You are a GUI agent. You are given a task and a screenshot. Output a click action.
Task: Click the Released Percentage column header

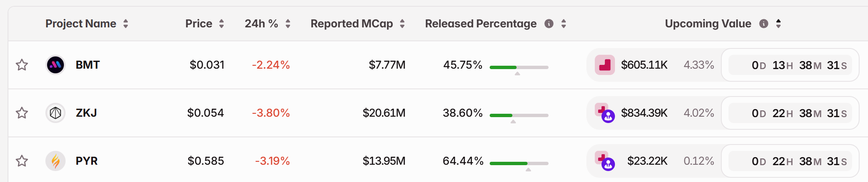480,24
